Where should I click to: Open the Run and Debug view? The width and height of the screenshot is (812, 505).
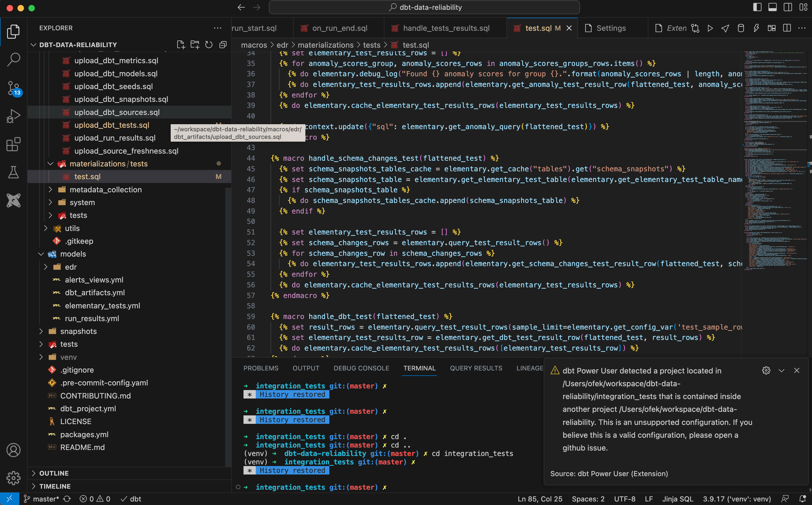[13, 116]
